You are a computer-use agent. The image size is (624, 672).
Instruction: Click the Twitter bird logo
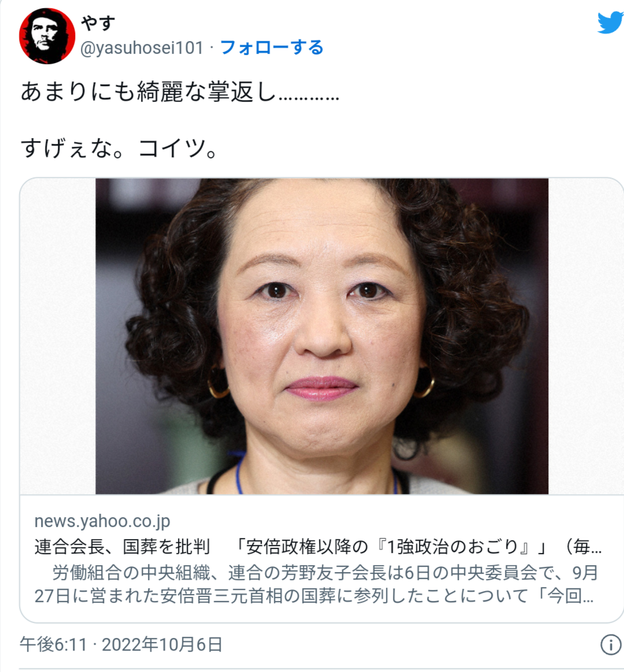pyautogui.click(x=611, y=23)
